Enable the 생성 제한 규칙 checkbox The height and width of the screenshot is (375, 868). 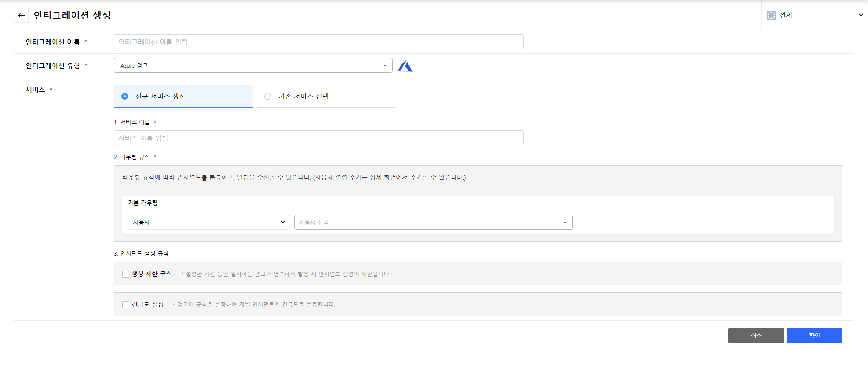(x=125, y=274)
